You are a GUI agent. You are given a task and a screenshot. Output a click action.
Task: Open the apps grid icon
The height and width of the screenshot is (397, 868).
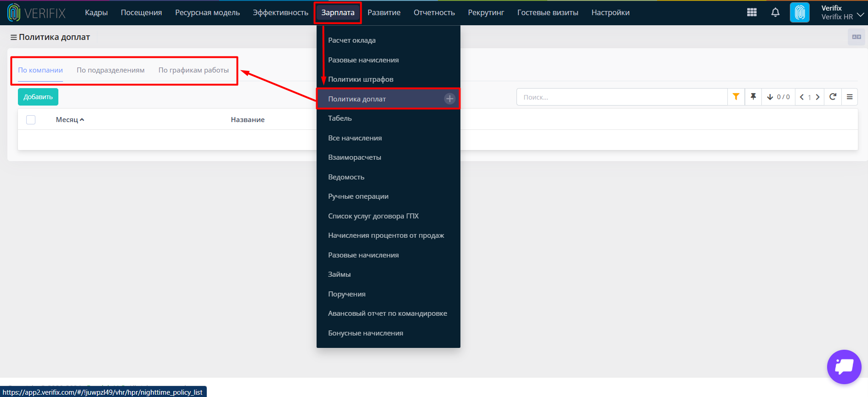(x=752, y=12)
